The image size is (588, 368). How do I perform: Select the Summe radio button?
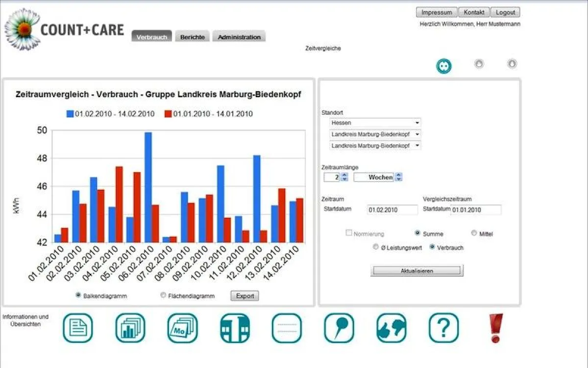pyautogui.click(x=417, y=233)
